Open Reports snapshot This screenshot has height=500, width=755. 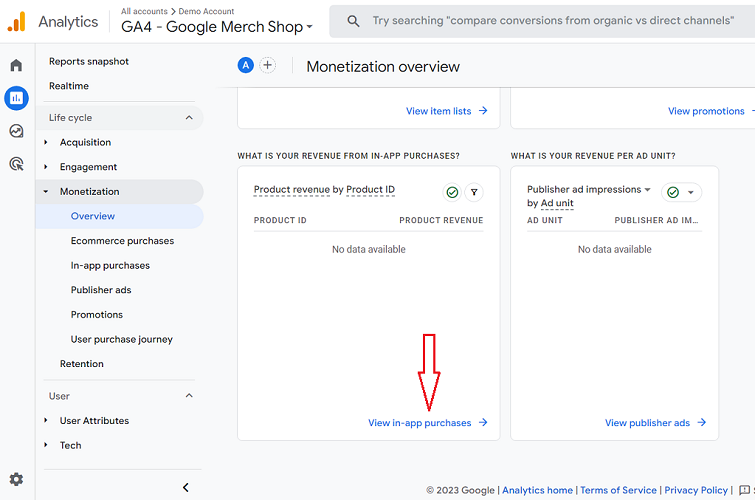(89, 61)
